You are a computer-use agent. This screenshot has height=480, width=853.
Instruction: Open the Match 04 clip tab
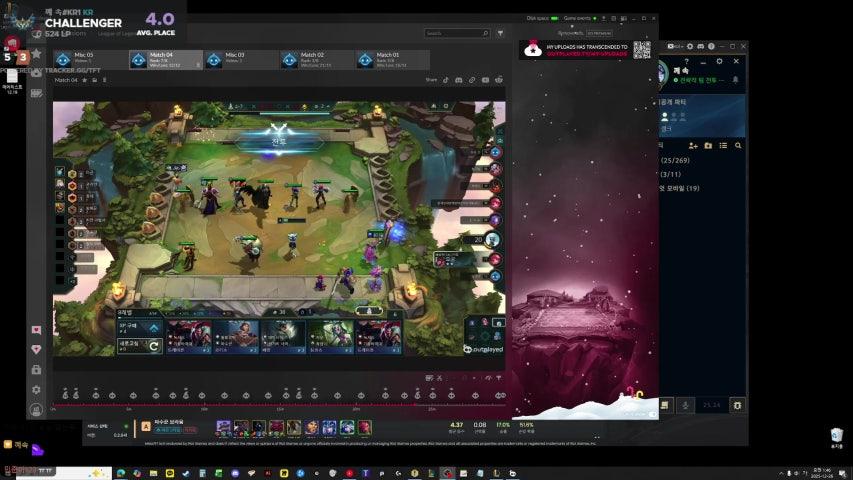click(166, 59)
